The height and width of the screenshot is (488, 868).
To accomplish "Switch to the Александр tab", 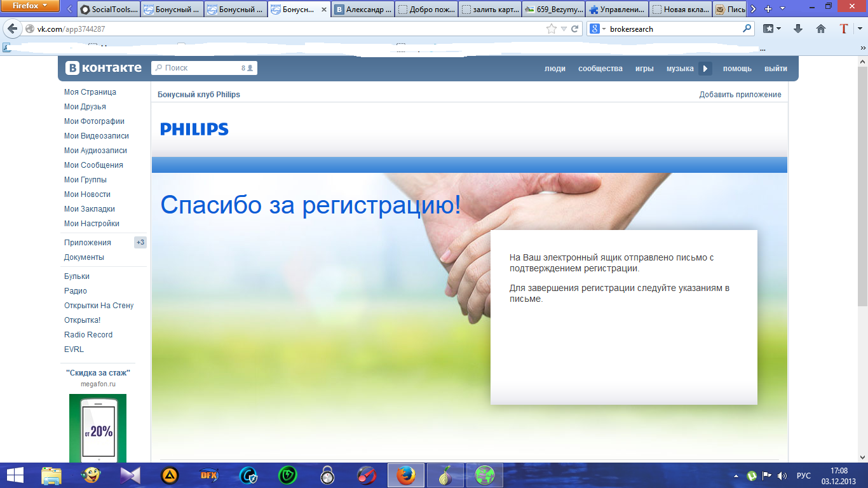I will click(x=362, y=10).
